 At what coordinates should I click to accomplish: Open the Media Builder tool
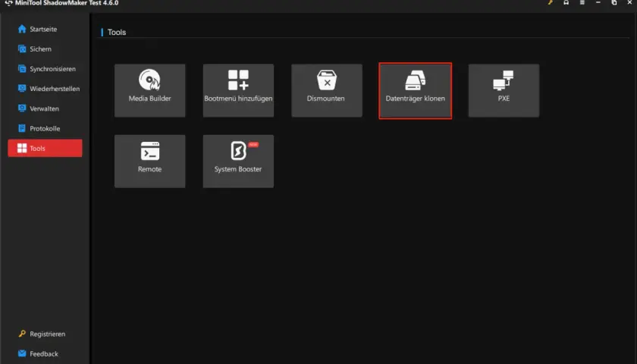[x=149, y=90]
